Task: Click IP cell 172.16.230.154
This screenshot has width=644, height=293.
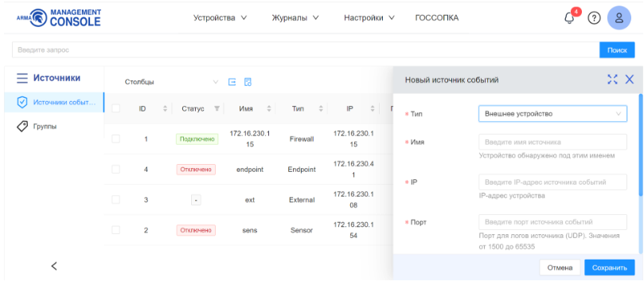Action: point(353,230)
